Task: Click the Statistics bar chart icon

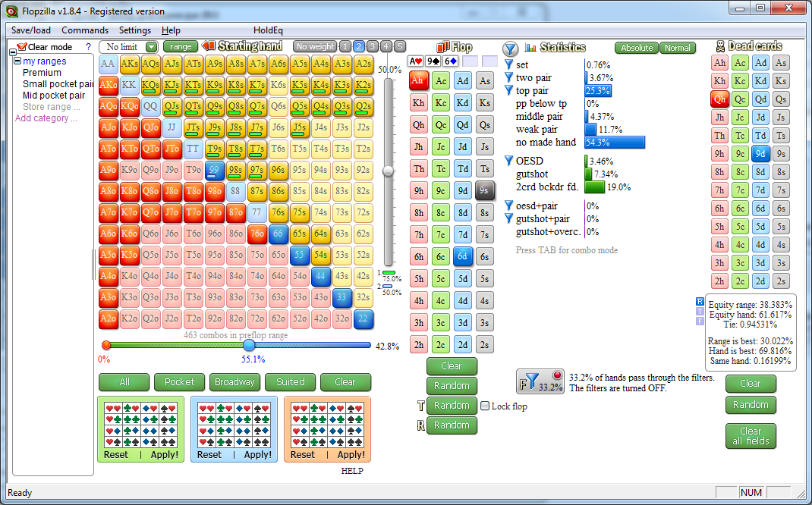Action: [x=530, y=48]
